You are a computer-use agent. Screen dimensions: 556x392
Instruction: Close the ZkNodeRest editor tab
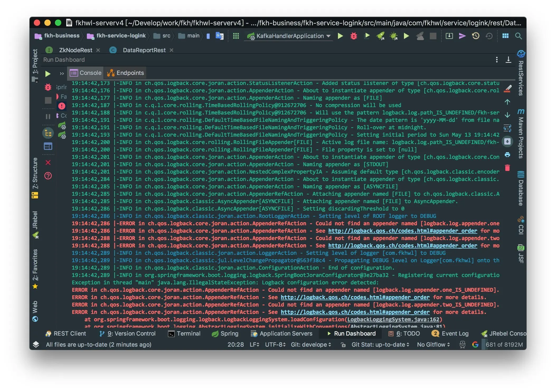98,50
